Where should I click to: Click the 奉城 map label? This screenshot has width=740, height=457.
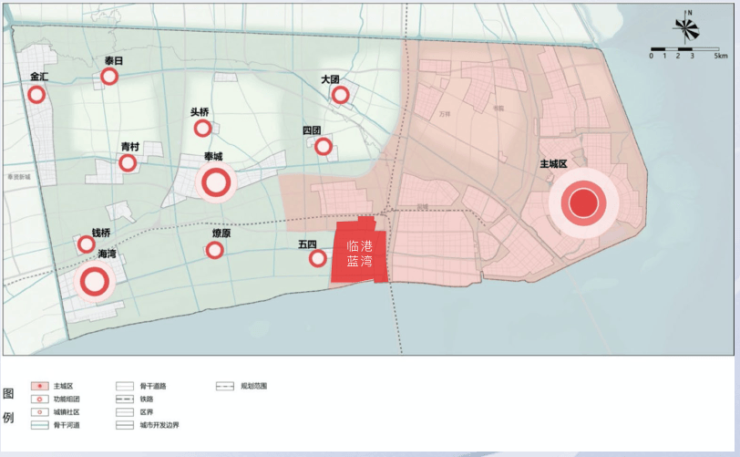point(213,156)
